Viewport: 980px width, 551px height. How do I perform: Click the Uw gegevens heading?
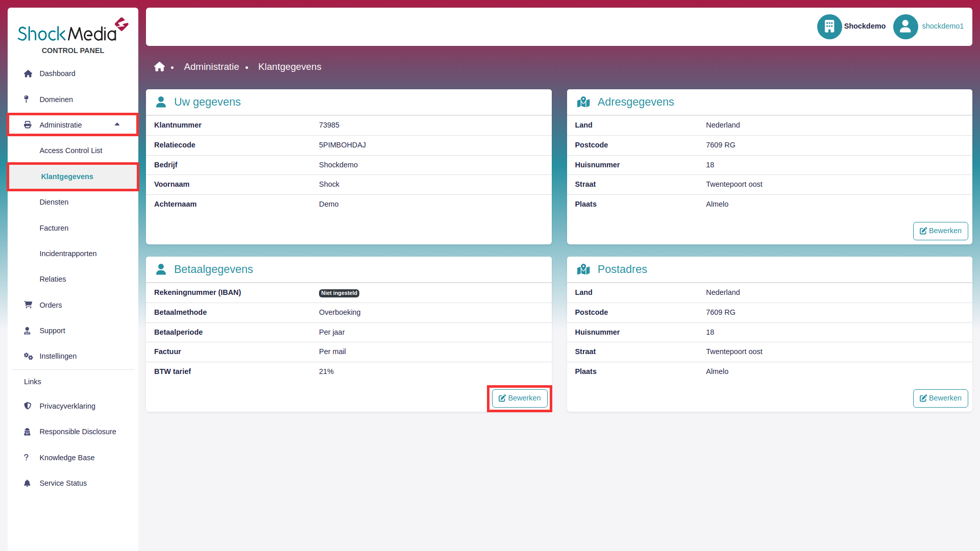207,102
